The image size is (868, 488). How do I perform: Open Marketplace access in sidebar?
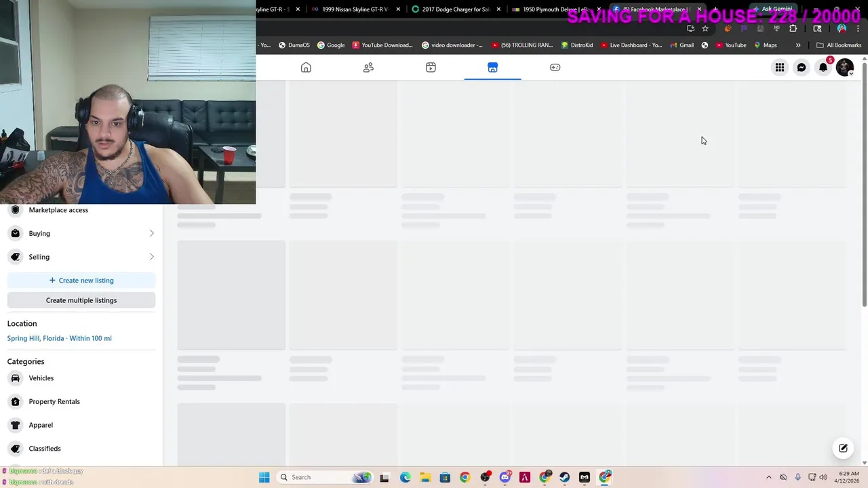(x=81, y=210)
